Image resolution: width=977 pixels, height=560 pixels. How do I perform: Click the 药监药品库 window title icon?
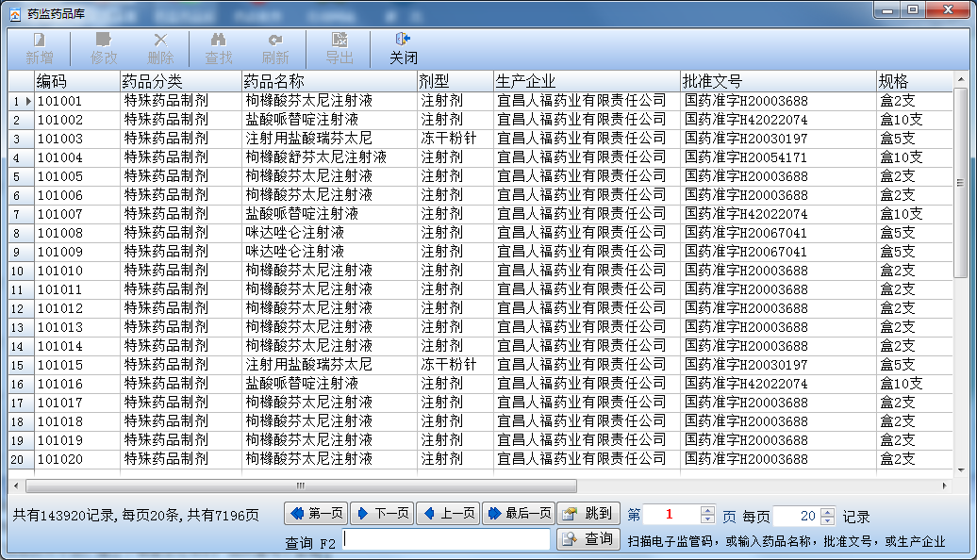click(15, 14)
